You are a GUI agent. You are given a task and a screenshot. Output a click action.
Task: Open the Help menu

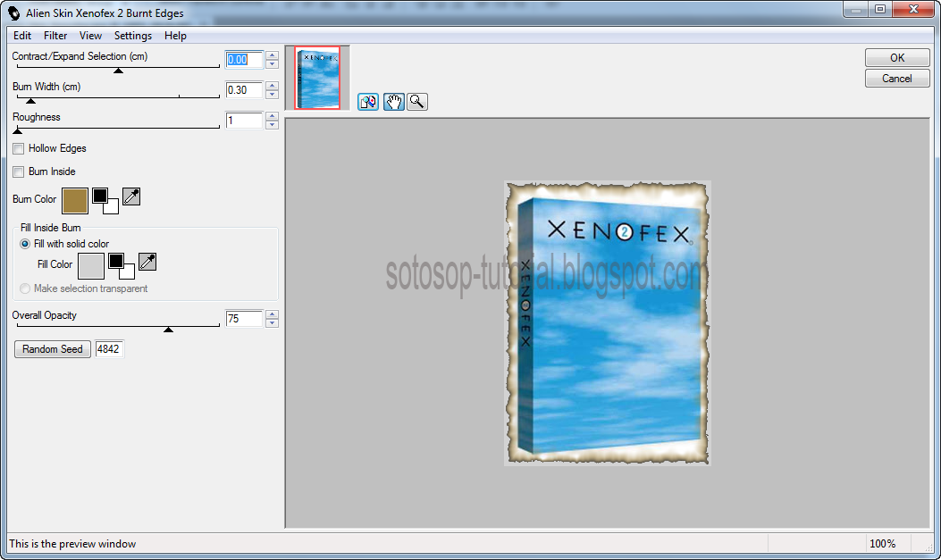pyautogui.click(x=175, y=36)
